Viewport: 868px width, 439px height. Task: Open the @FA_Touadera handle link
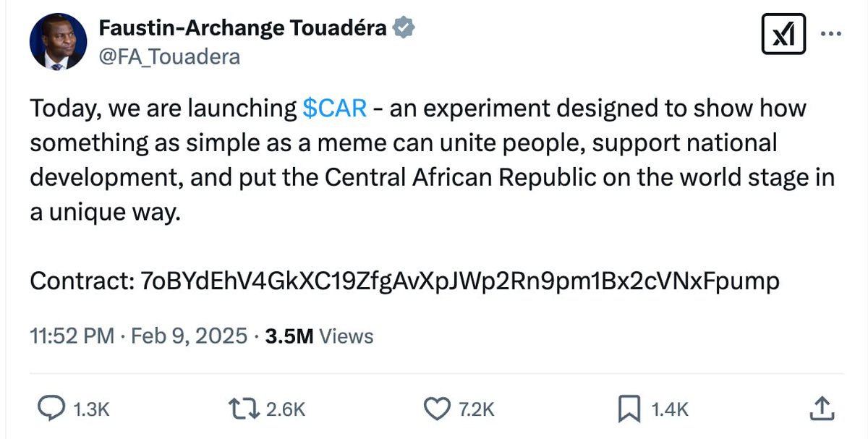click(169, 56)
